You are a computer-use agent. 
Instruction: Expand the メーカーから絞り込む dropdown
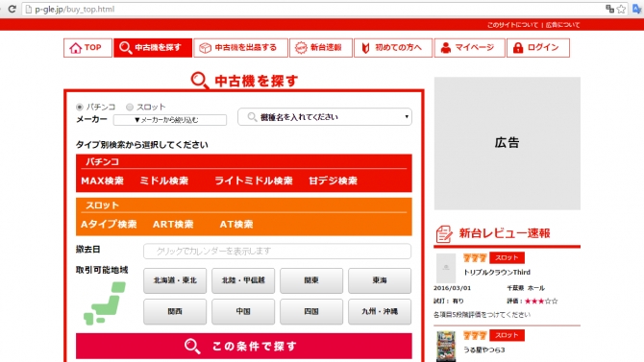tap(170, 120)
